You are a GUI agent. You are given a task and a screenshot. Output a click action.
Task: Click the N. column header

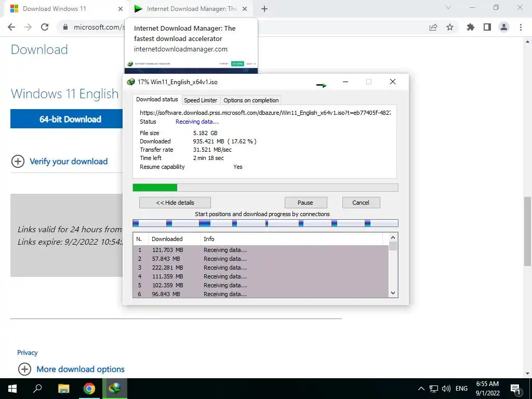[141, 239]
